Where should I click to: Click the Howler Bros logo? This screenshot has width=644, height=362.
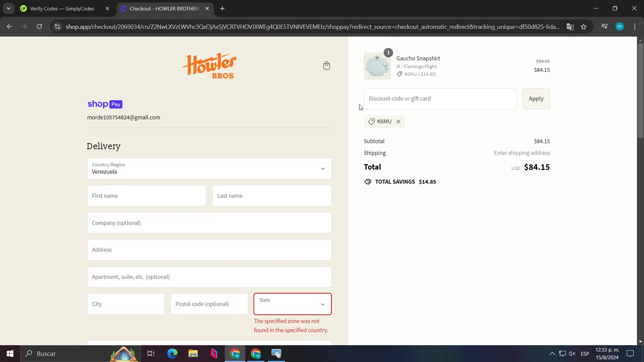tap(210, 66)
